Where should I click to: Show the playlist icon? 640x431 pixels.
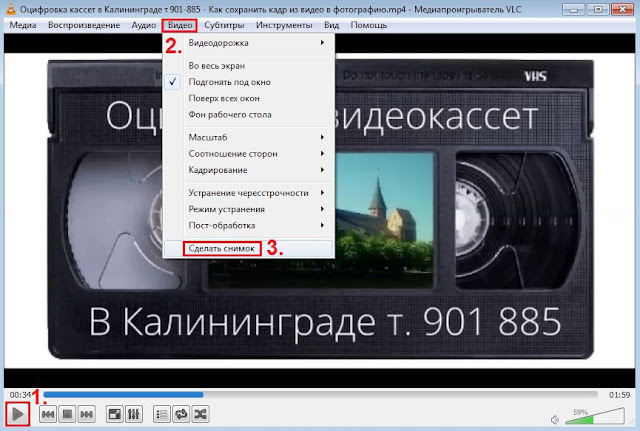click(x=161, y=414)
